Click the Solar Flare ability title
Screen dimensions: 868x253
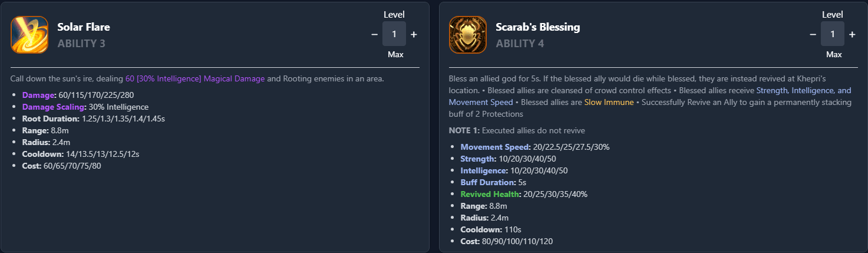pos(84,27)
